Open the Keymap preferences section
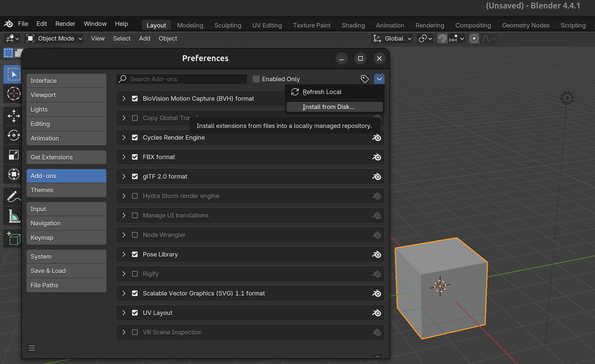The image size is (595, 364). pyautogui.click(x=66, y=238)
